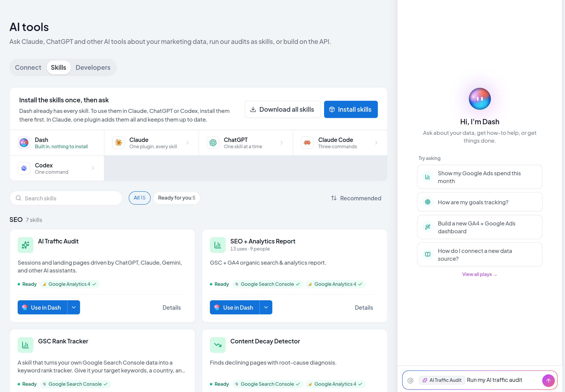565x392 pixels.
Task: Focus the Search skills input field
Action: 66,198
